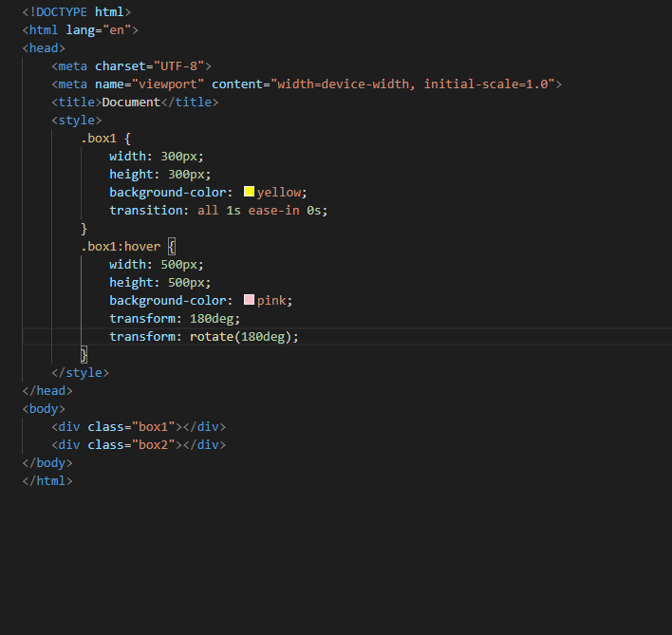The image size is (672, 635).
Task: Click the opening <style> tag
Action: click(77, 120)
